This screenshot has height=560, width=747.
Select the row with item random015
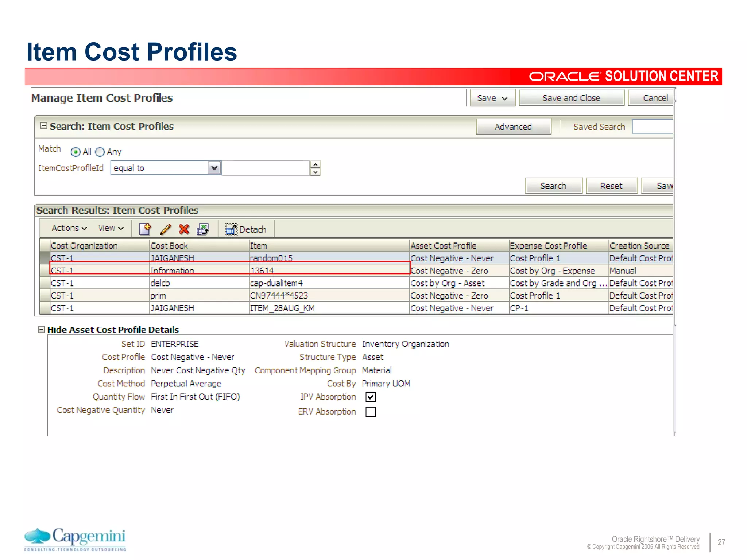[x=356, y=258]
